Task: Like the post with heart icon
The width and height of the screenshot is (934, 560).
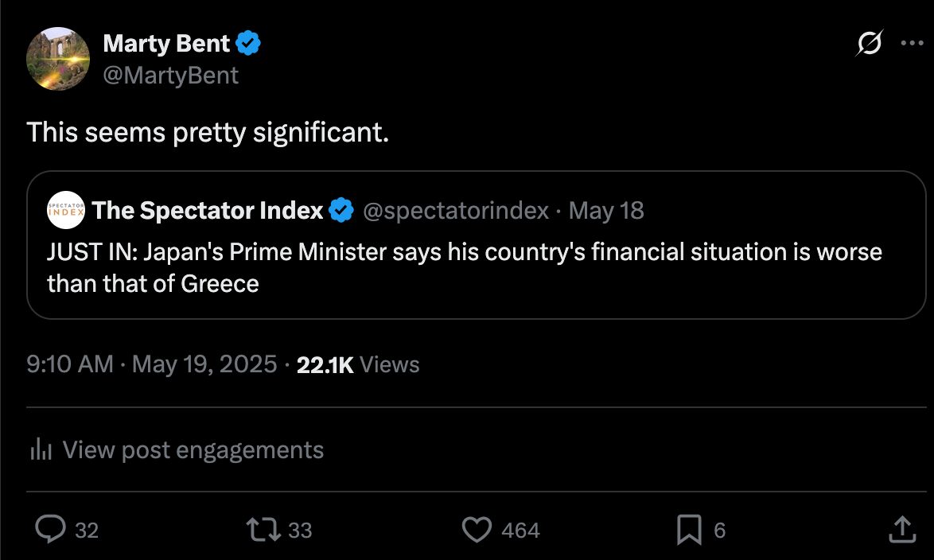Action: 477,530
